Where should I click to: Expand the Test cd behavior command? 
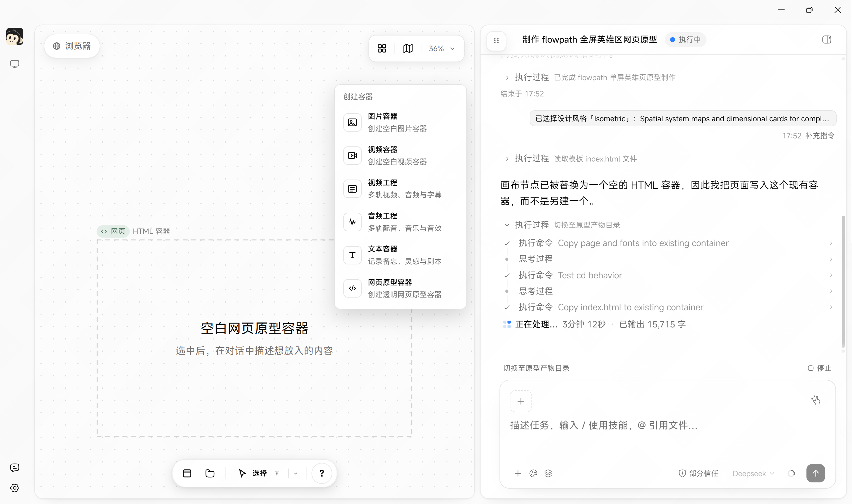click(x=668, y=275)
